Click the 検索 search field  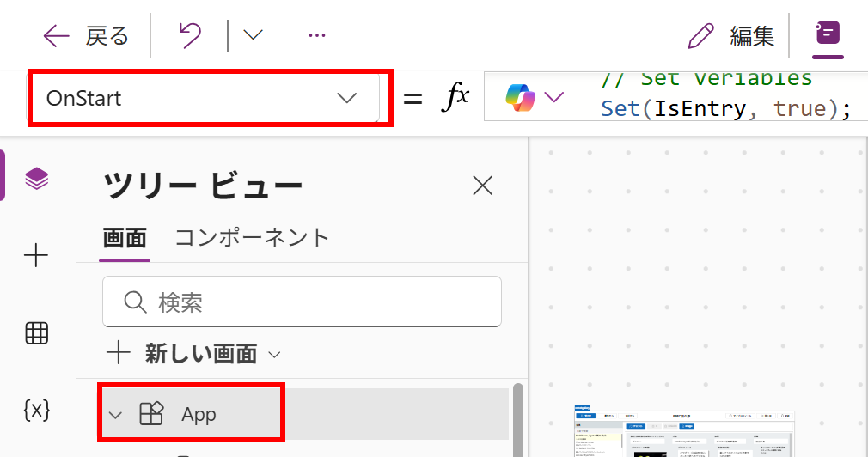point(302,302)
